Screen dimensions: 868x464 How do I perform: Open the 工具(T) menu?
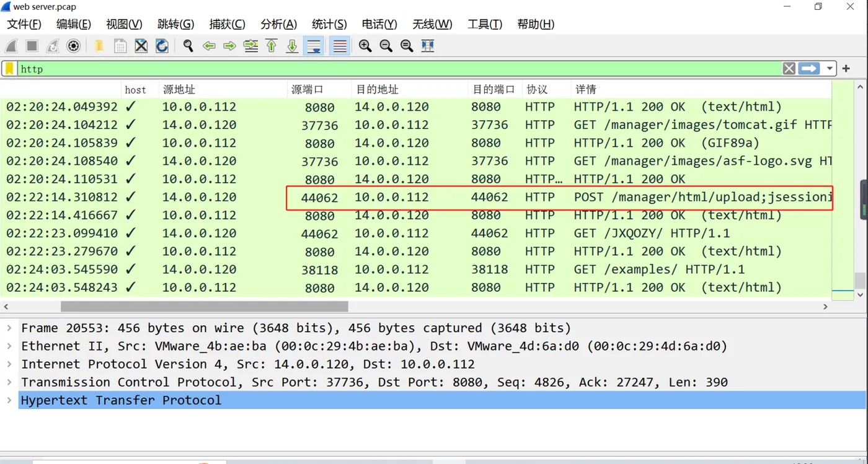coord(485,24)
